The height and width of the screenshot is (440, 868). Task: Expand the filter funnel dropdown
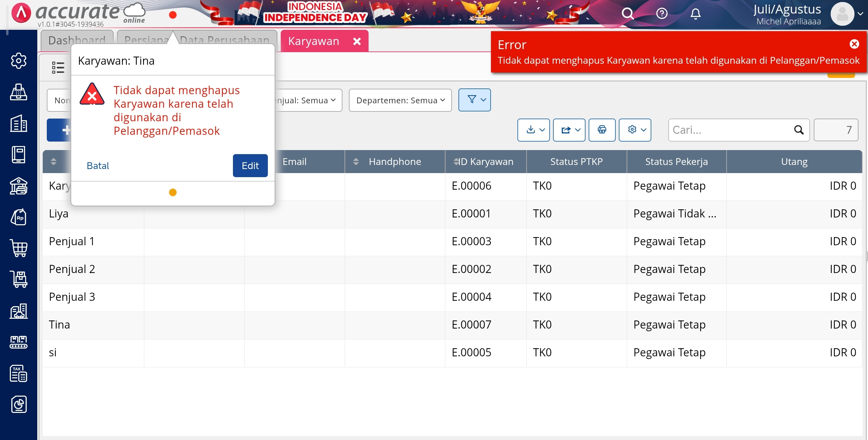point(474,100)
